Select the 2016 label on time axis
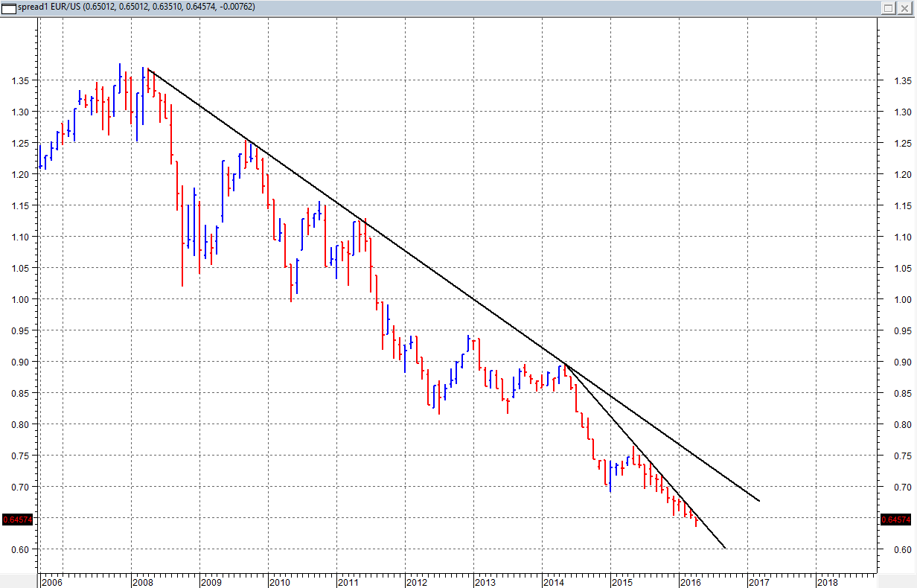The height and width of the screenshot is (588, 917). (691, 581)
